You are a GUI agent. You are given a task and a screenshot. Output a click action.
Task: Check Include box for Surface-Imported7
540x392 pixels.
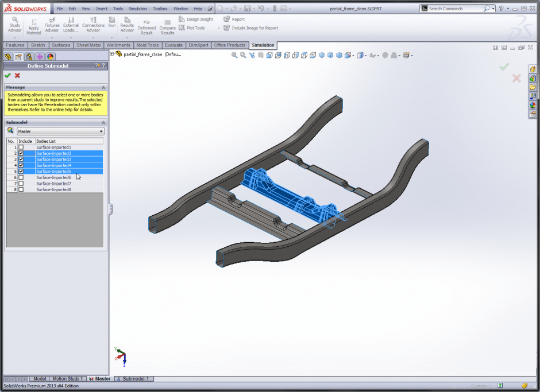21,184
